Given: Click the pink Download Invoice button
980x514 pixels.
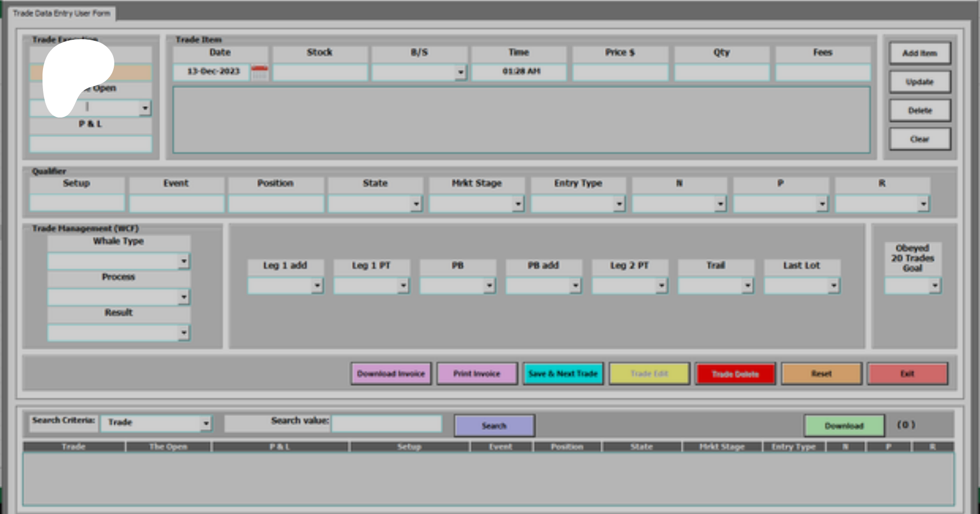Looking at the screenshot, I should tap(391, 374).
